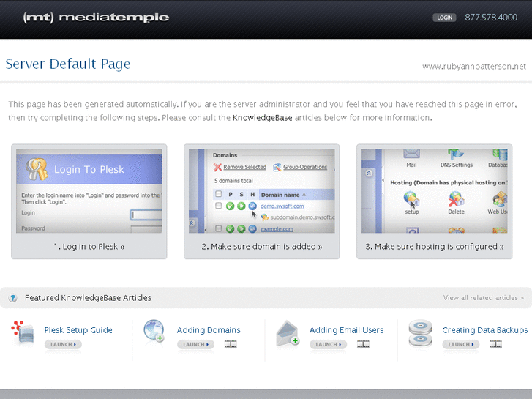Click the mediatemple logo in header
The height and width of the screenshot is (399, 532).
point(96,18)
